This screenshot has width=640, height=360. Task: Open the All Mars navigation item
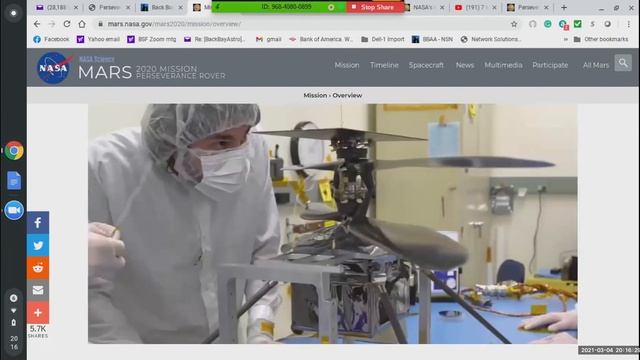[596, 65]
